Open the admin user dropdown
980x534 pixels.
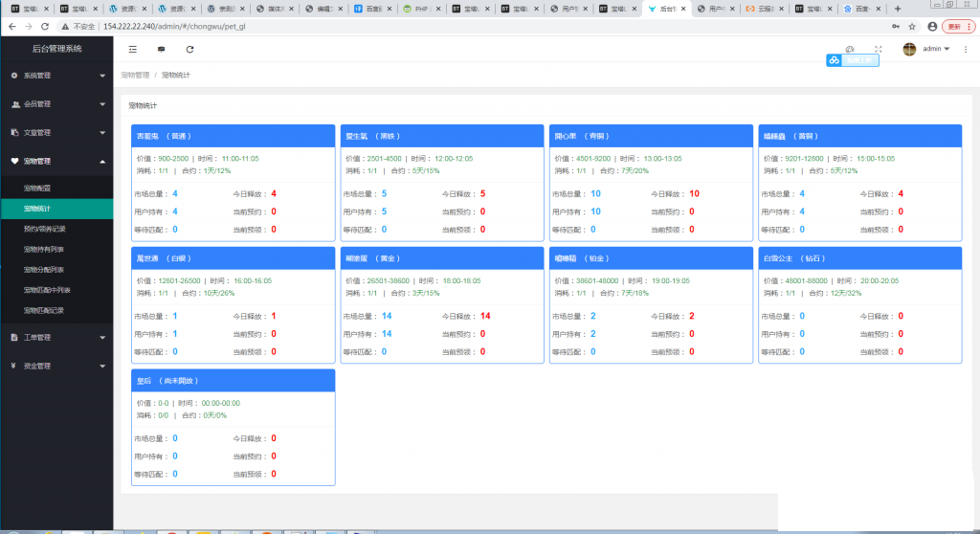[935, 49]
